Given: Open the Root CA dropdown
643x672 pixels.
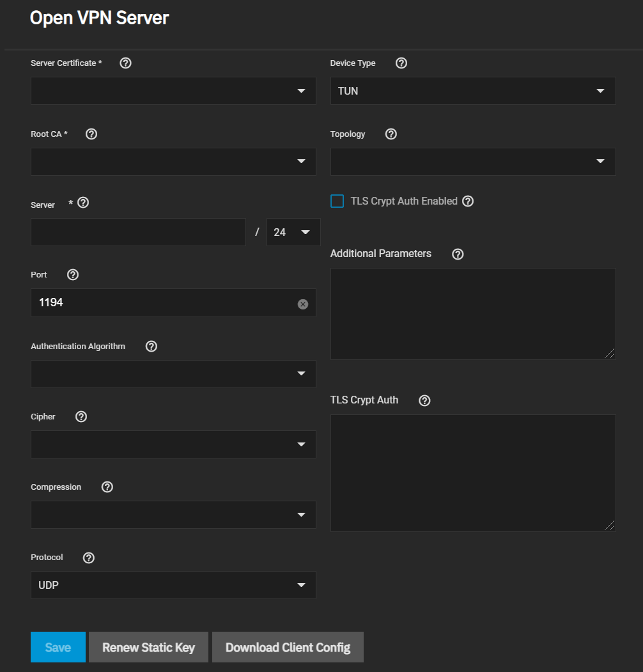Looking at the screenshot, I should tap(173, 162).
